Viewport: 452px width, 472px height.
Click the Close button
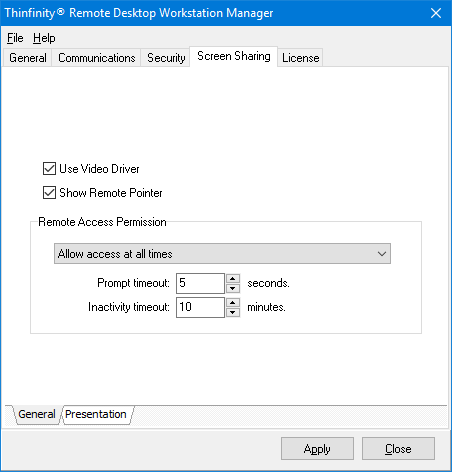pyautogui.click(x=398, y=449)
